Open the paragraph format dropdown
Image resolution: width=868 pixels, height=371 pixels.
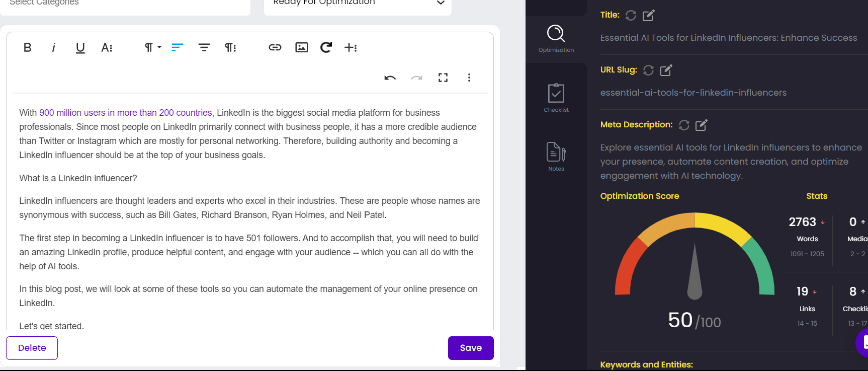152,47
